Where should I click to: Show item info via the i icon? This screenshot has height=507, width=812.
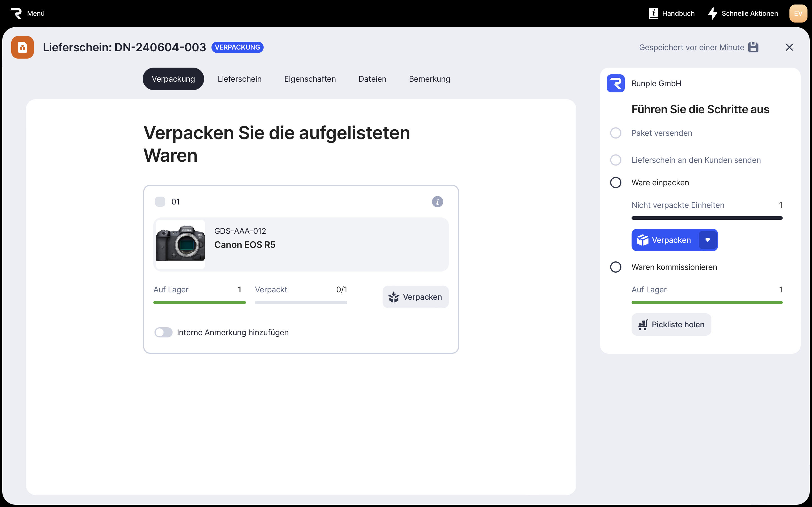(x=437, y=201)
